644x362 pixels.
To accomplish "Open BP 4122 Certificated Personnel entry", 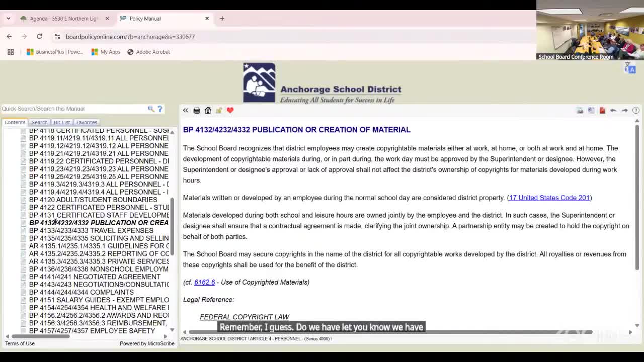I will point(99,208).
